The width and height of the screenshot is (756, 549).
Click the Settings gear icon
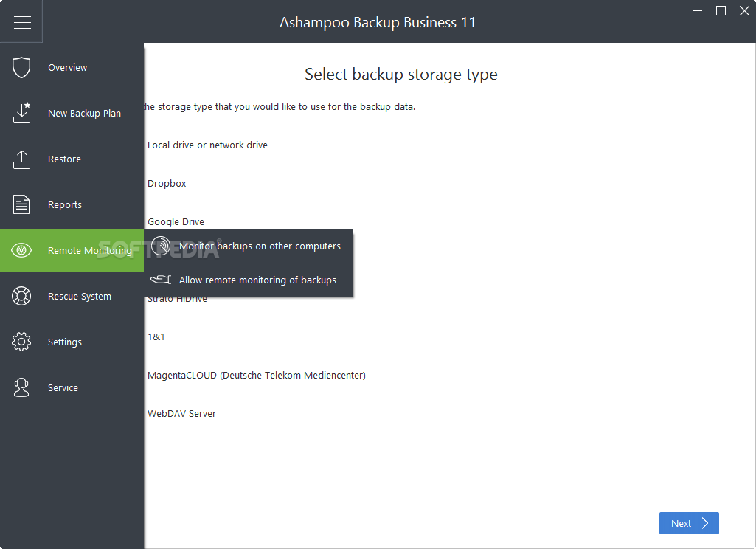coord(21,342)
